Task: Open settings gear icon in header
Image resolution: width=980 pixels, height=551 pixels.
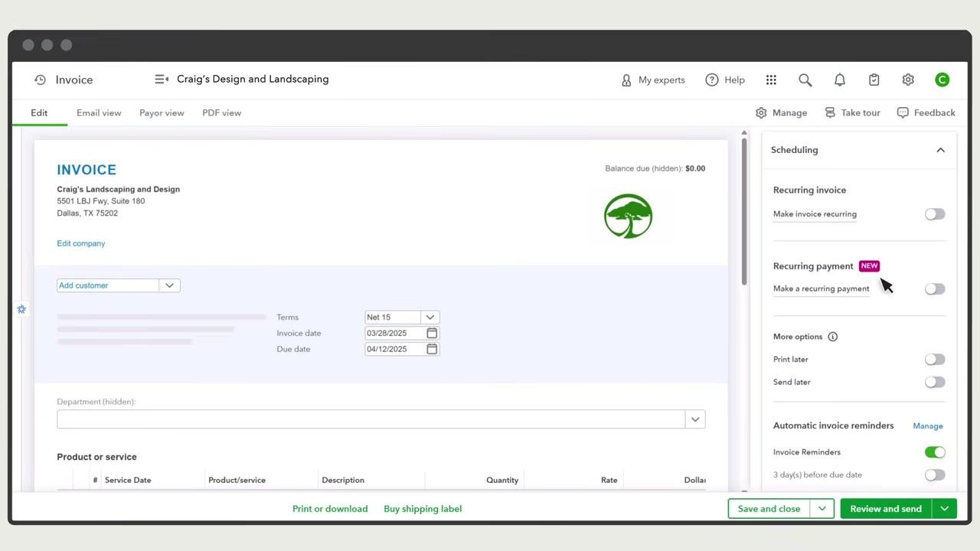Action: 908,80
